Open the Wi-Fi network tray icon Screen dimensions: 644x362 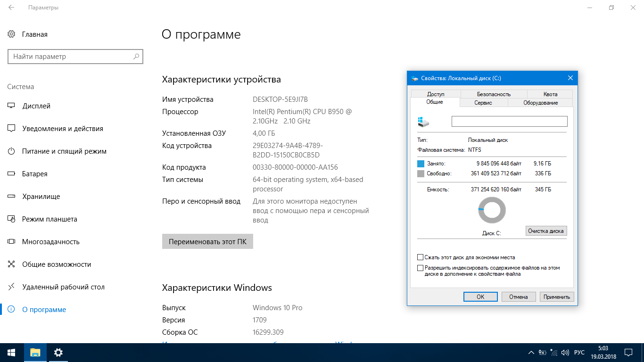(x=554, y=353)
